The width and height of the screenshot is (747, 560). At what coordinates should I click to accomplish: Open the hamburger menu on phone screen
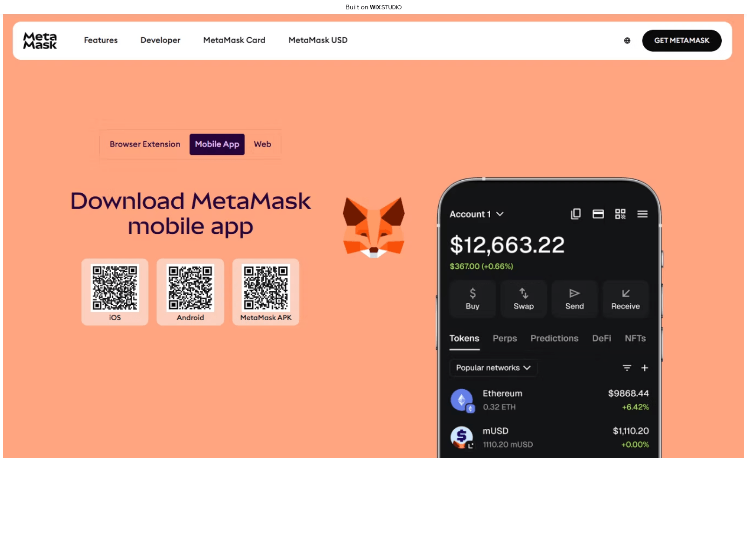coord(642,214)
